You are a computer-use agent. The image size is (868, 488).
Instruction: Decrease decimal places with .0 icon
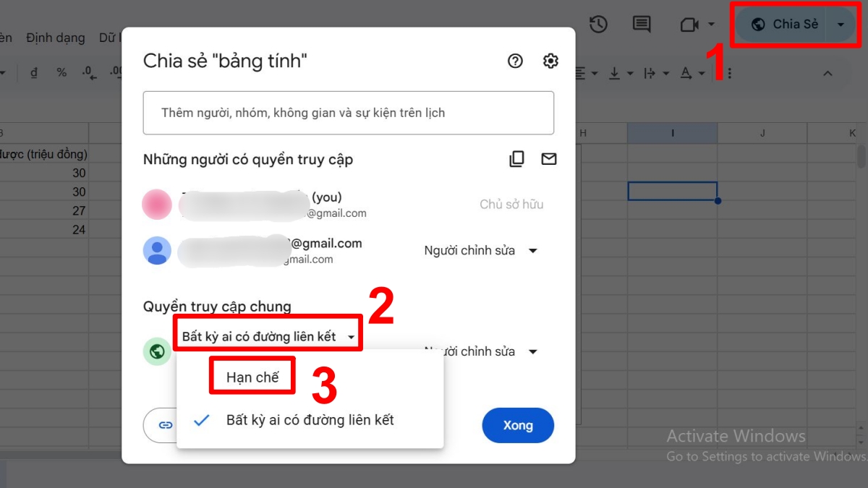point(87,72)
